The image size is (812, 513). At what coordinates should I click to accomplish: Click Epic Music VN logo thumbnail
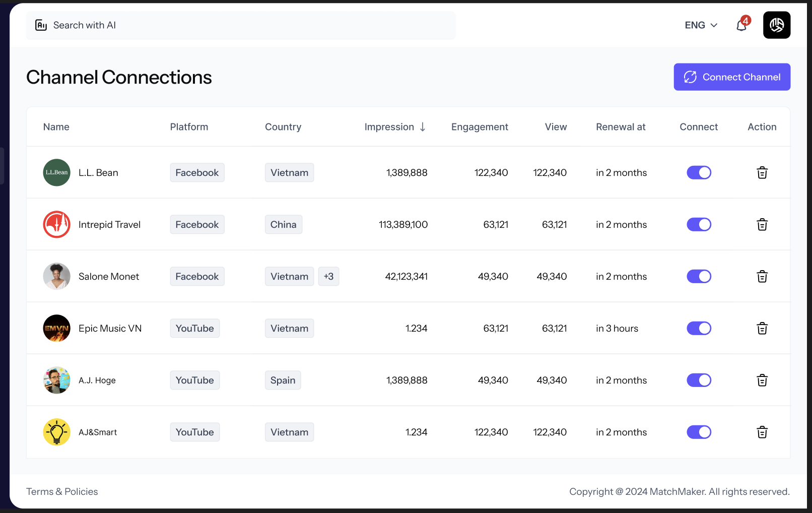[x=56, y=328]
